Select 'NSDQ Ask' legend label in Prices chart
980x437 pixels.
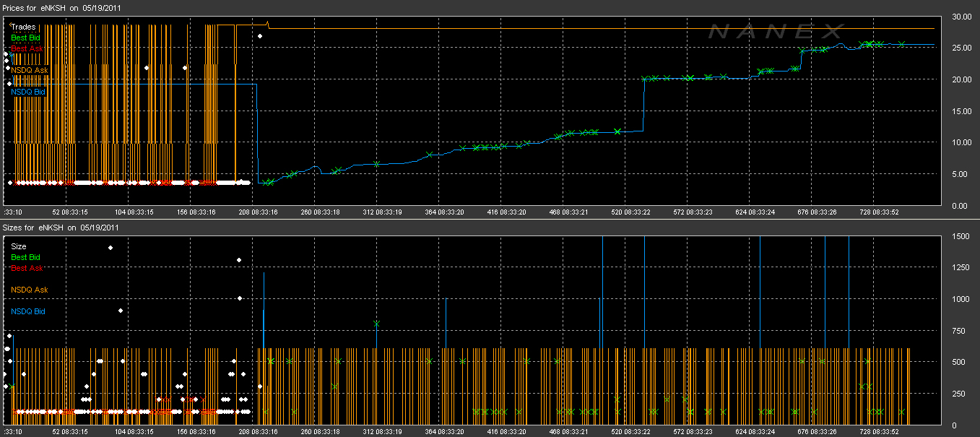pos(29,70)
